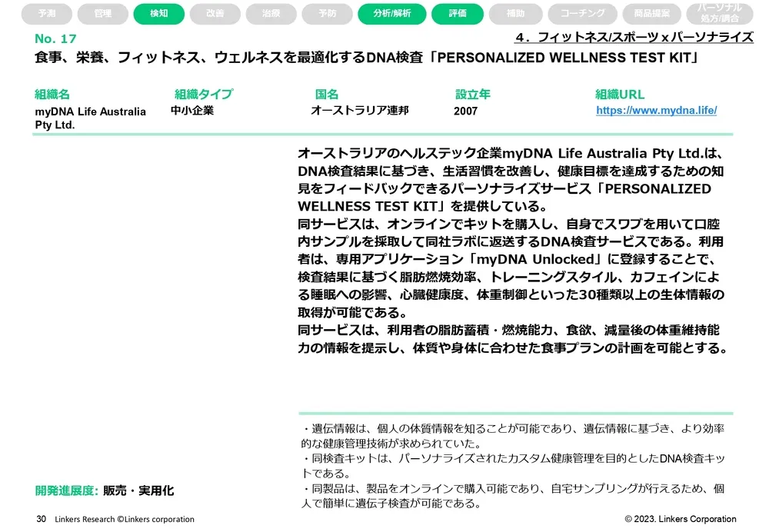
Task: Select the 管理 pill tag
Action: click(x=103, y=14)
